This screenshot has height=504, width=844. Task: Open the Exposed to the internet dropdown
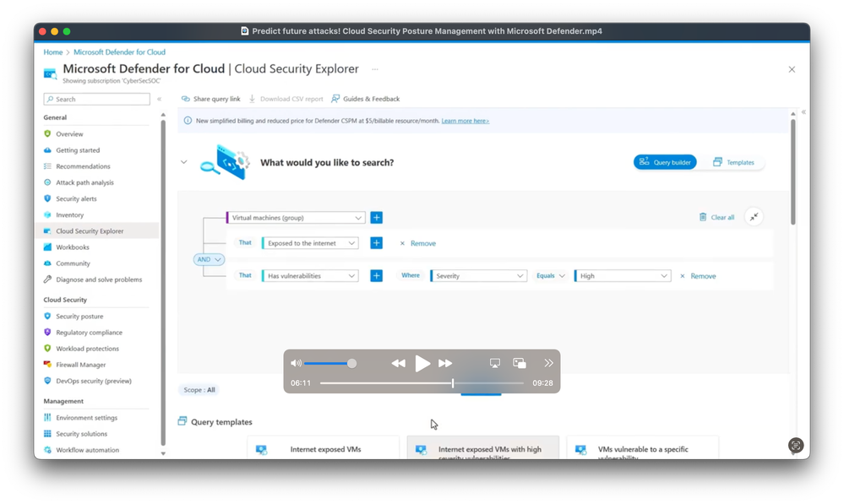pos(310,243)
